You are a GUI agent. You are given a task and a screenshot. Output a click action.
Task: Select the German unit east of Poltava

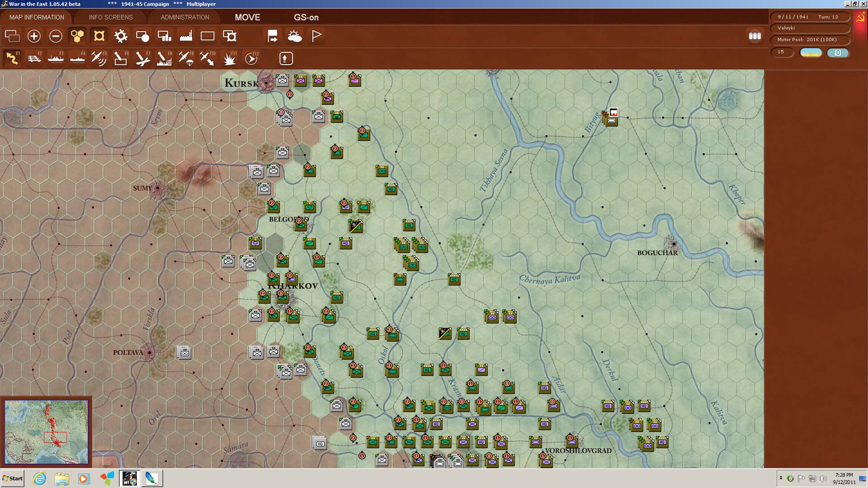click(x=184, y=352)
